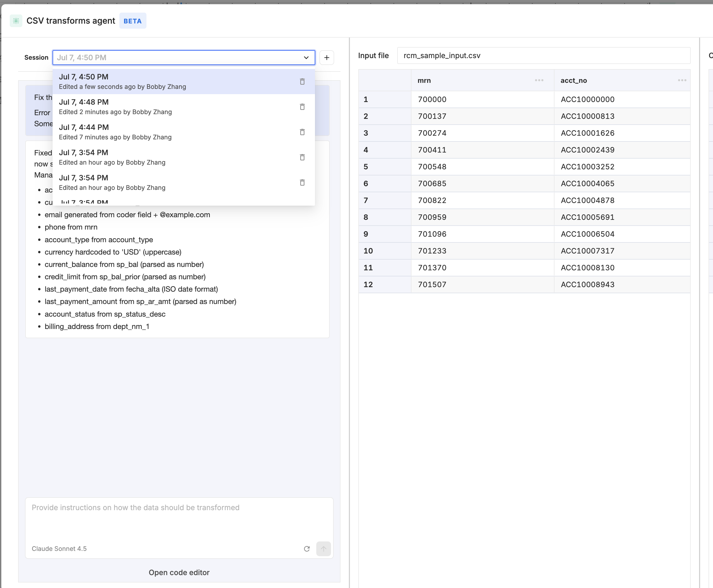
Task: Click the CSV transforms agent title
Action: [x=71, y=21]
